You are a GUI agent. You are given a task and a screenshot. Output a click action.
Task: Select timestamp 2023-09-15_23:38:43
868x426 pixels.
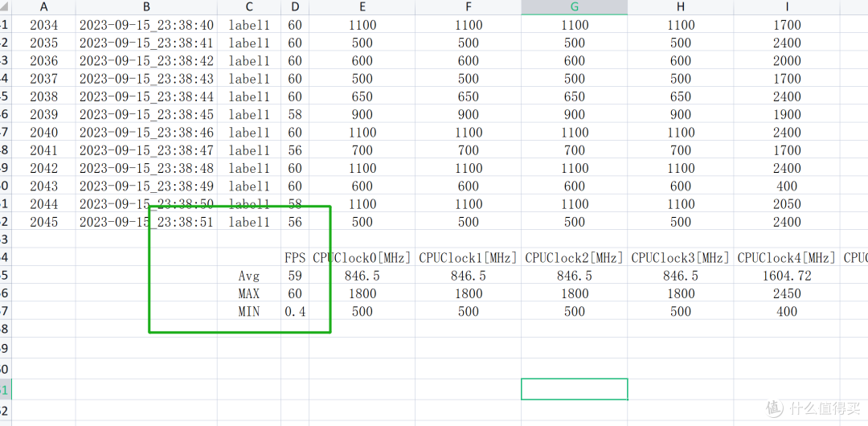147,79
